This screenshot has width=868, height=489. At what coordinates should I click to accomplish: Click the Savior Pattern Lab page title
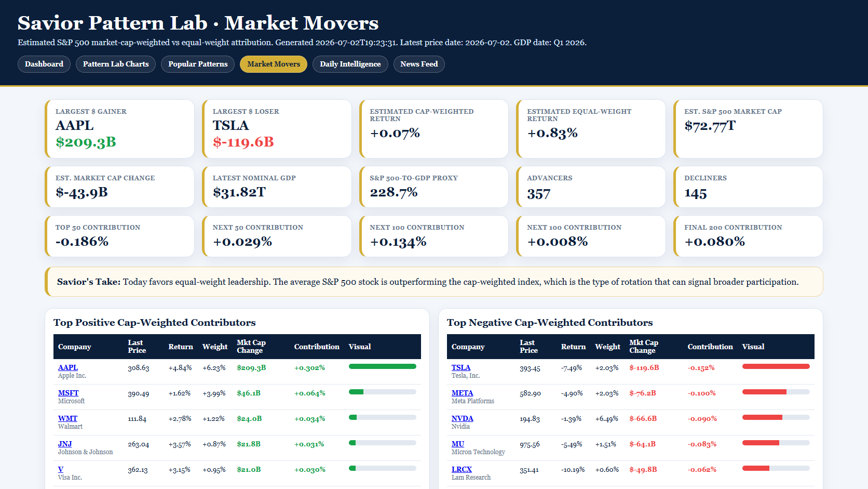(x=198, y=23)
